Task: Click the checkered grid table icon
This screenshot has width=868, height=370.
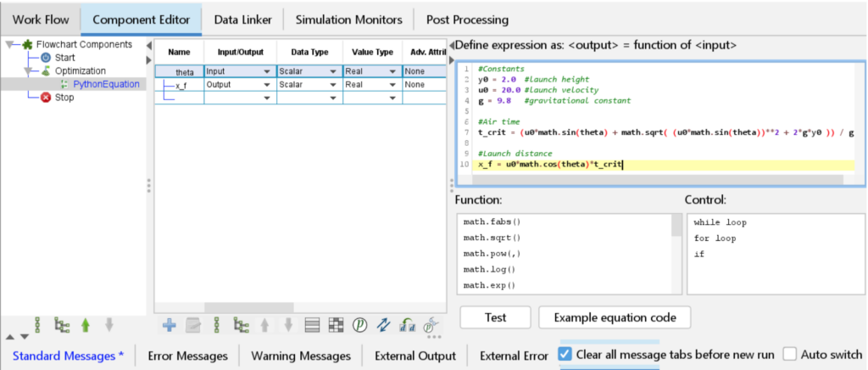Action: 336,324
